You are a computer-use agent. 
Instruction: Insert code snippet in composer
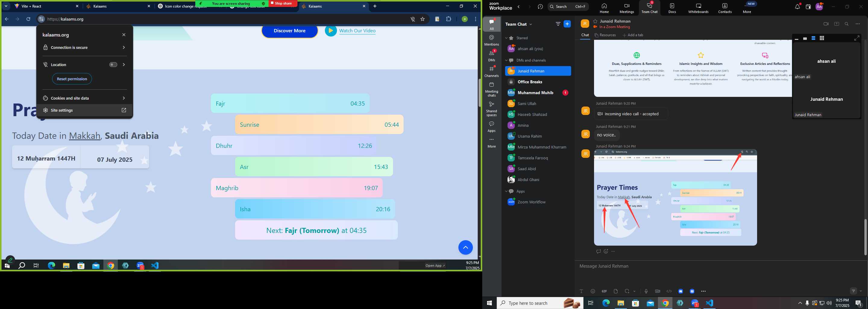pyautogui.click(x=669, y=291)
